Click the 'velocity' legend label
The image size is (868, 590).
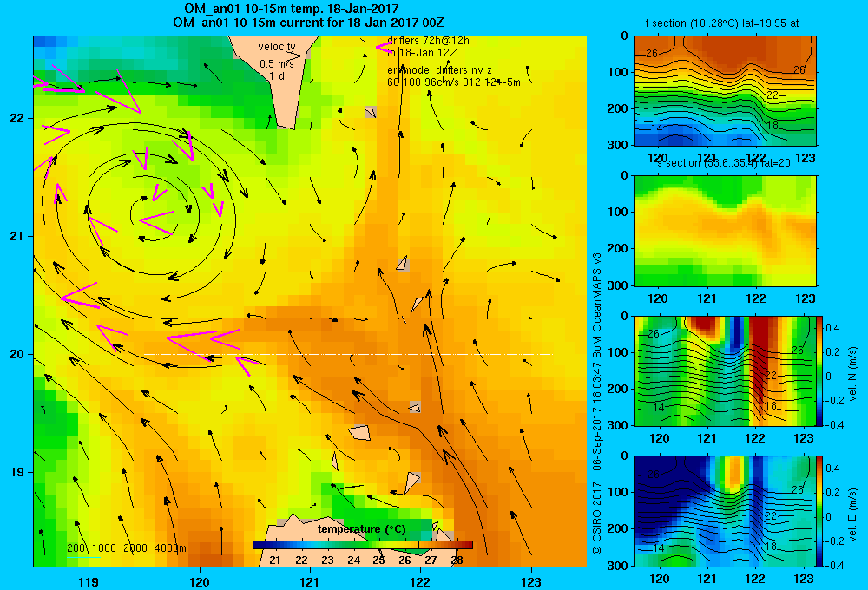(x=277, y=47)
